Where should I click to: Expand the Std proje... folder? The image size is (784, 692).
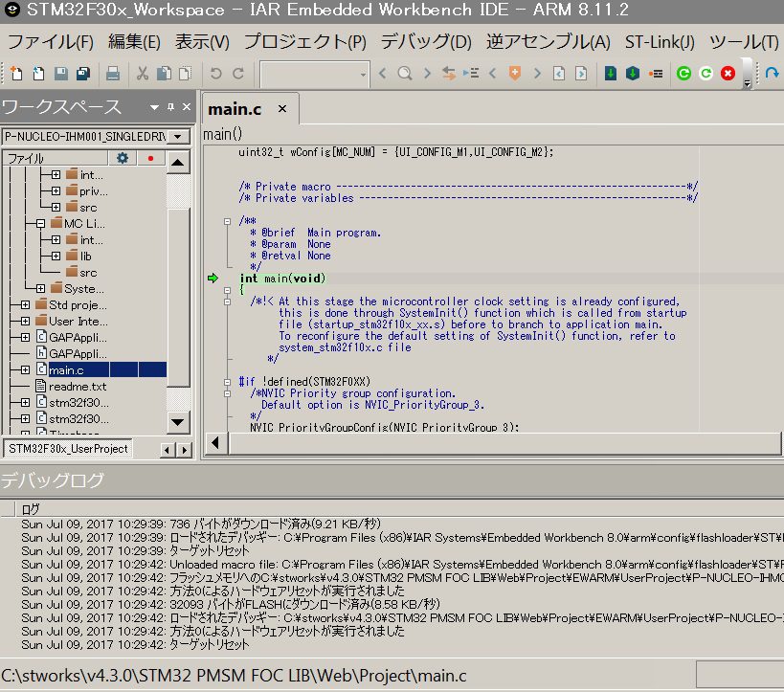click(x=25, y=305)
